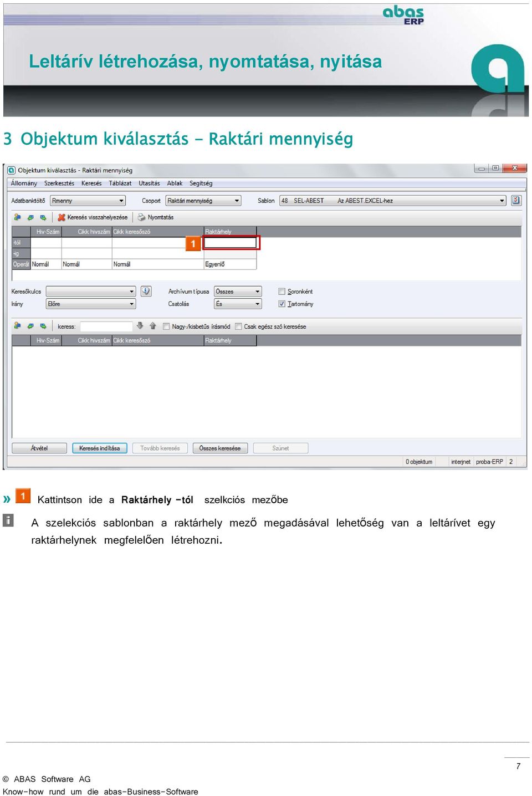Screen dimensions: 532x796
Task: Click the Normál operator cell under Cikk keresőszó
Action: (158, 264)
